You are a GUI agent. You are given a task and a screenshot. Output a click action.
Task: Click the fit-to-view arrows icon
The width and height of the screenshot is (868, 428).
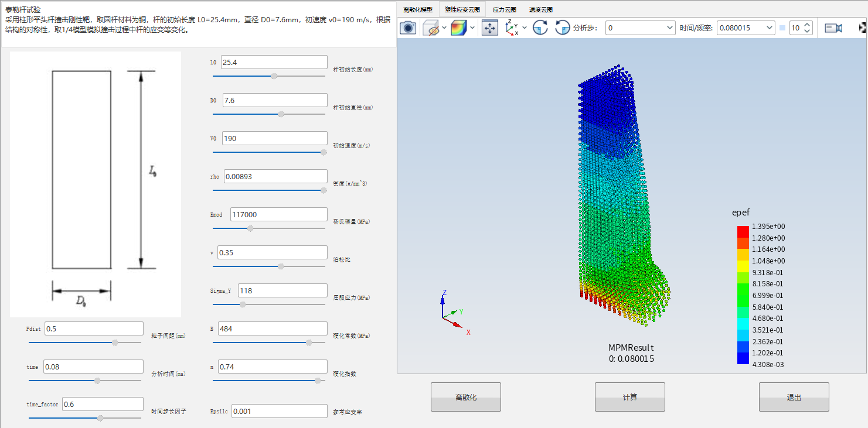point(490,28)
